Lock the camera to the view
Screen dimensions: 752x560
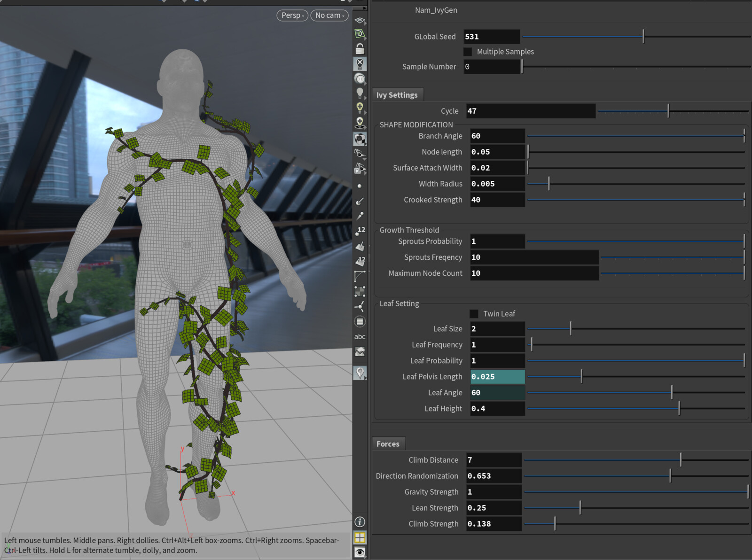[x=360, y=47]
